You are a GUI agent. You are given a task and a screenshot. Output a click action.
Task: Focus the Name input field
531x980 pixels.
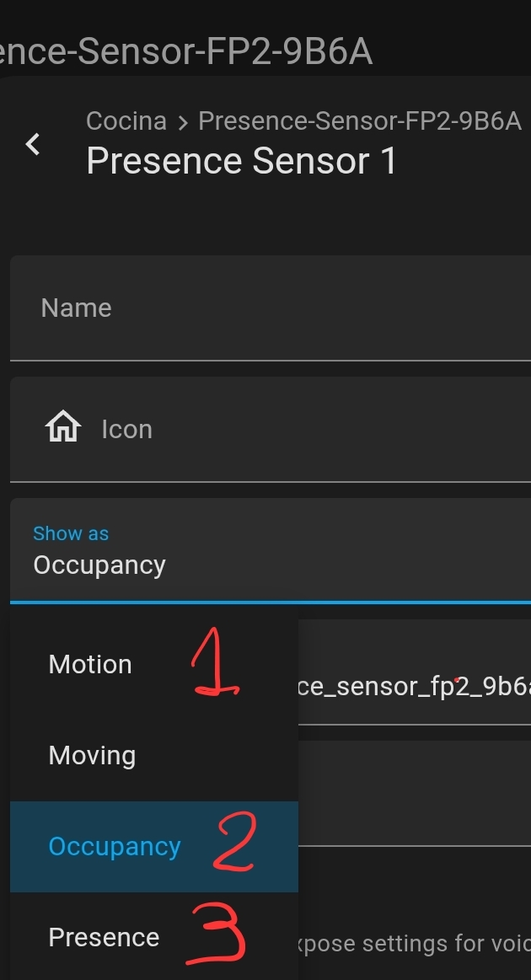[x=253, y=308]
